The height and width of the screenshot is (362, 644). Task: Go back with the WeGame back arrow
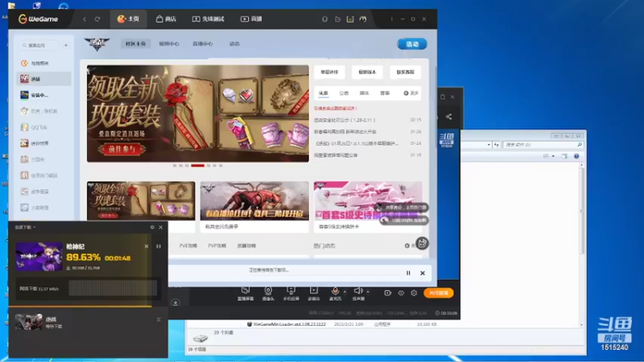tap(85, 19)
